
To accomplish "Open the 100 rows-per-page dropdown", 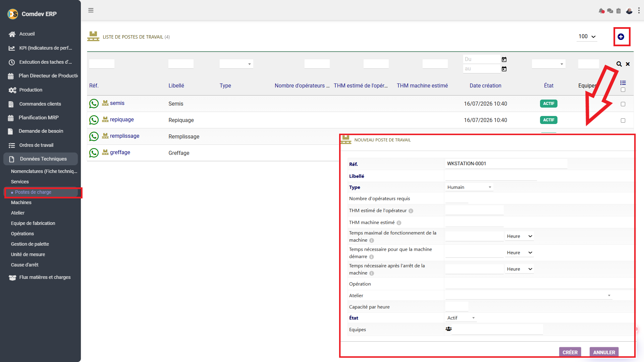I will 587,37.
